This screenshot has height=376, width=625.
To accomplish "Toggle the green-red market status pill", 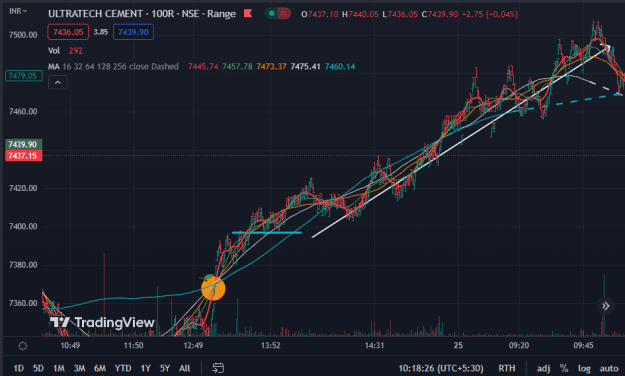I will click(x=278, y=14).
